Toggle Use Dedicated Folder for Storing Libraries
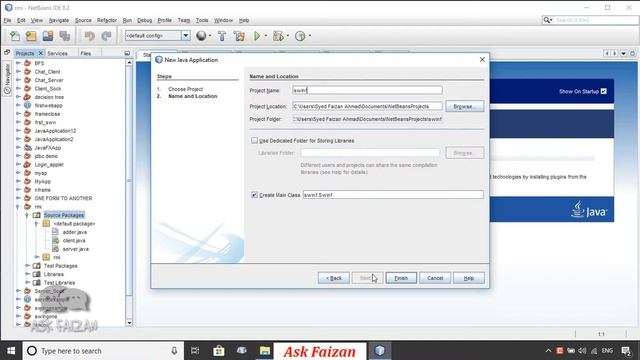Viewport: 640px width, 360px height. (x=254, y=140)
